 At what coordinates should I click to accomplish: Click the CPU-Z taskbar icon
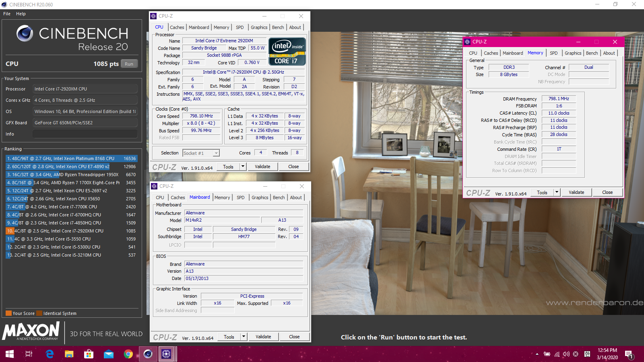166,354
